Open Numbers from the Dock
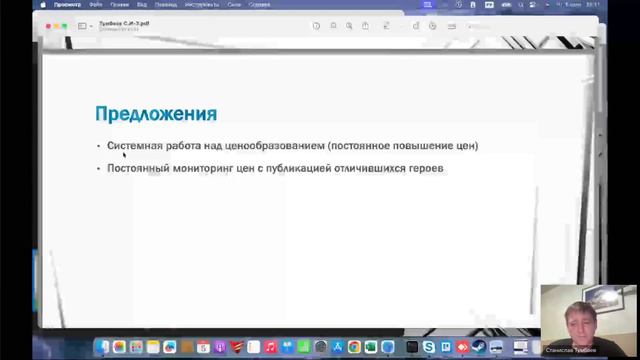Viewport: 640px width, 360px height. (x=304, y=347)
